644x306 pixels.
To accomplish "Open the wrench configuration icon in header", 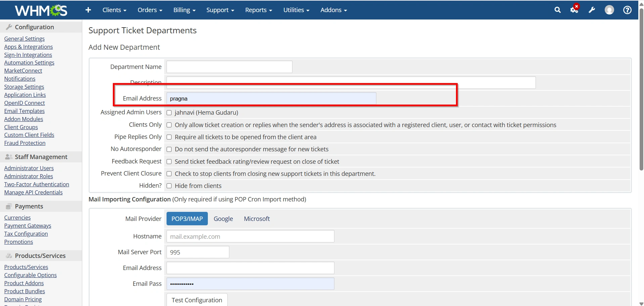I will [592, 10].
